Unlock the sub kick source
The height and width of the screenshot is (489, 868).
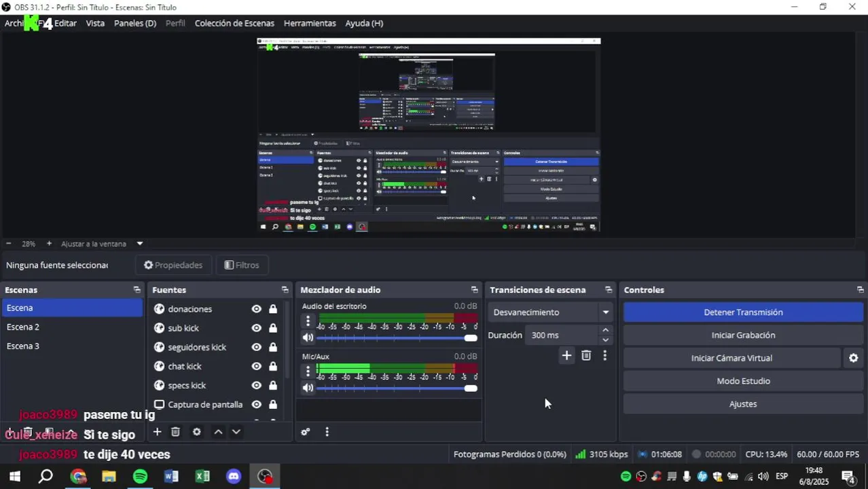coord(272,328)
